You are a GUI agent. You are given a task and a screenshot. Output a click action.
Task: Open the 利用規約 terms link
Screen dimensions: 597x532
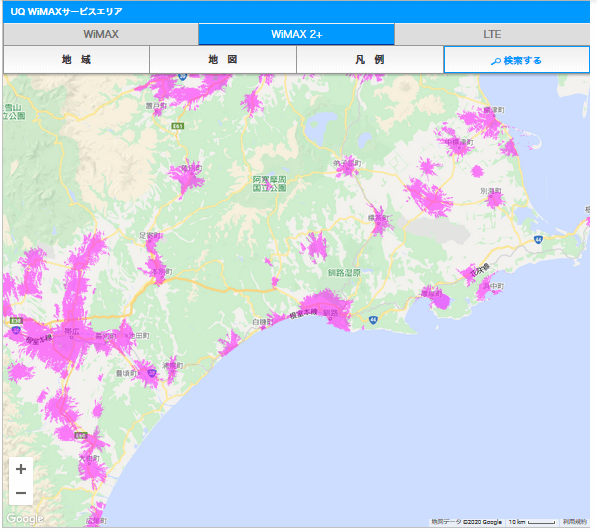(x=575, y=522)
